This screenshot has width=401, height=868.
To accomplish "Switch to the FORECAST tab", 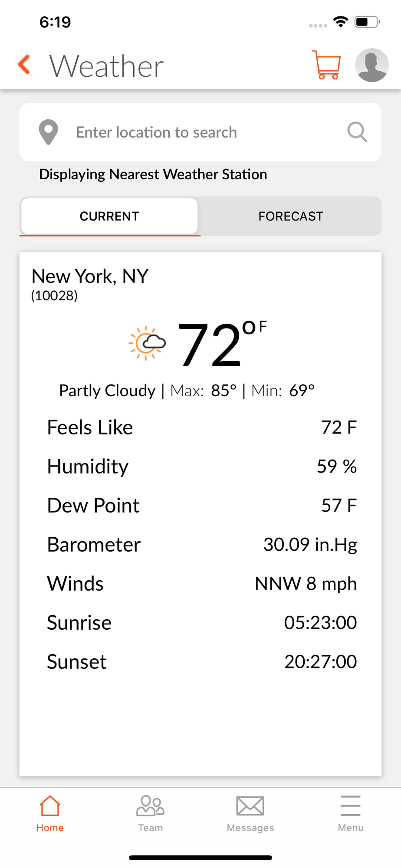I will point(291,216).
